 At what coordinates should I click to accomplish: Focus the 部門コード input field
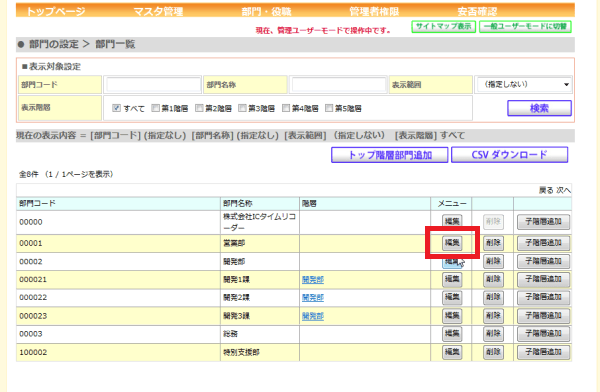(x=153, y=84)
